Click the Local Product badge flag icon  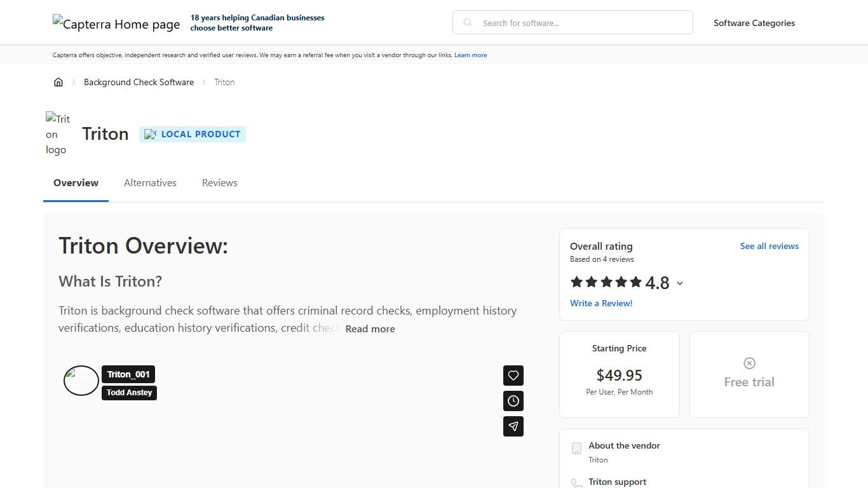151,134
